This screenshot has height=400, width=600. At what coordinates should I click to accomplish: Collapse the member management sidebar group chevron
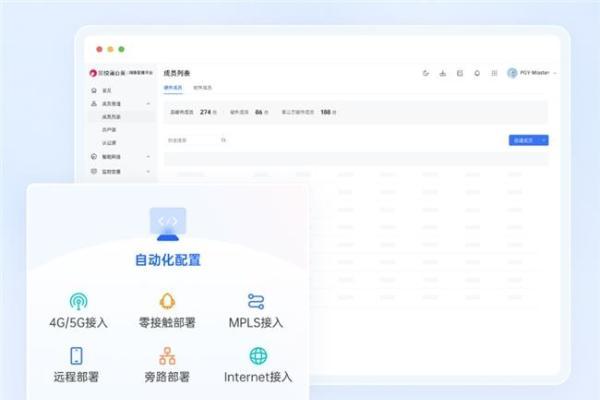pyautogui.click(x=148, y=104)
